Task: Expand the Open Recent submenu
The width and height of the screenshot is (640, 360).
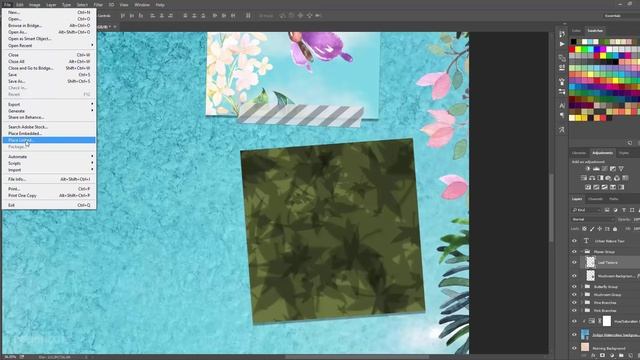Action: click(49, 45)
